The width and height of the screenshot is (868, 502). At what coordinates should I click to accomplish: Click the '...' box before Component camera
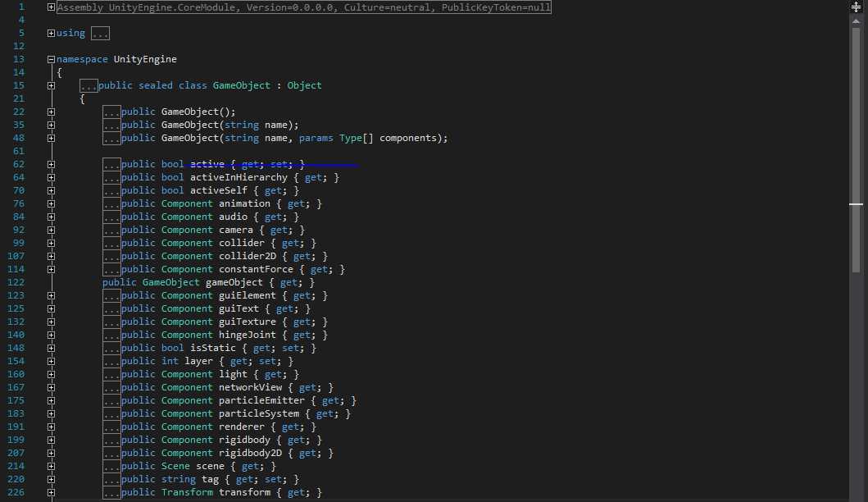[x=111, y=230]
